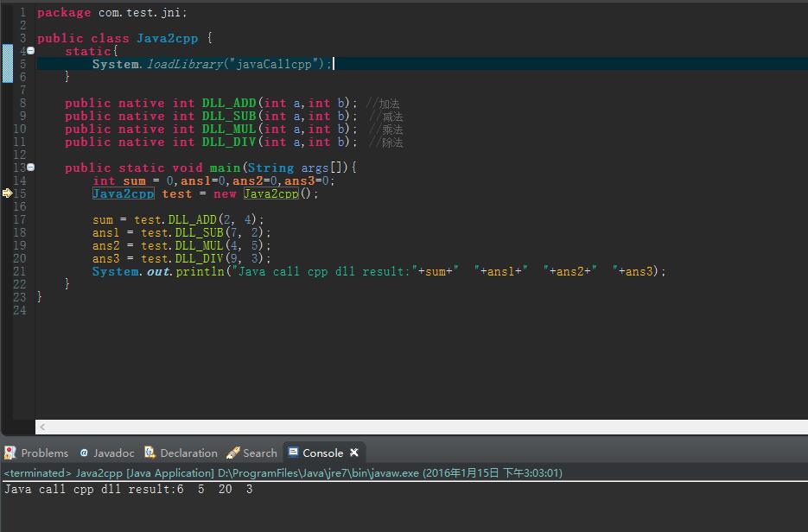Click the Problems tab icon
This screenshot has height=532, width=808.
10,453
